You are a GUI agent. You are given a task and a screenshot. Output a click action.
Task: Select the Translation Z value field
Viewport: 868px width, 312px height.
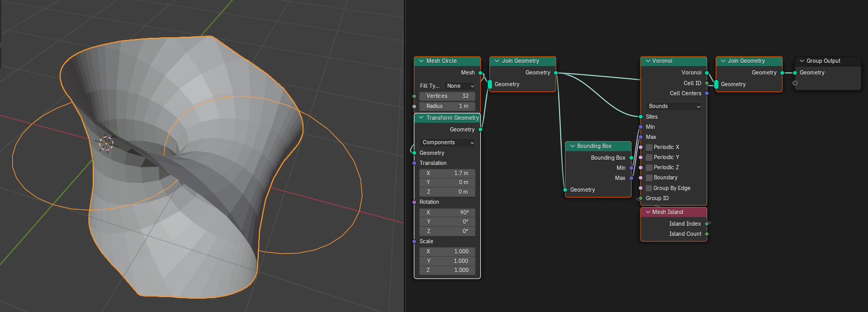click(x=447, y=192)
